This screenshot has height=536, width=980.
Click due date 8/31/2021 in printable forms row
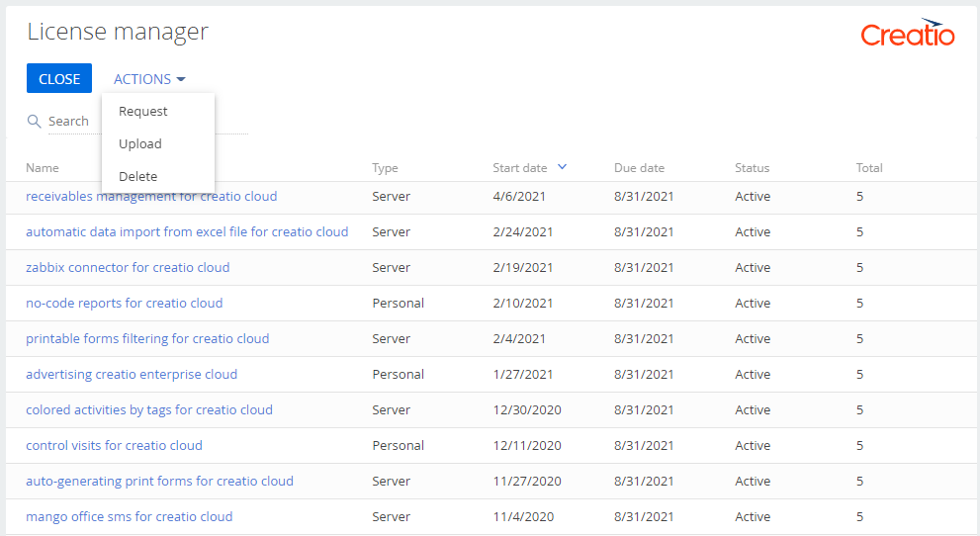coord(644,338)
